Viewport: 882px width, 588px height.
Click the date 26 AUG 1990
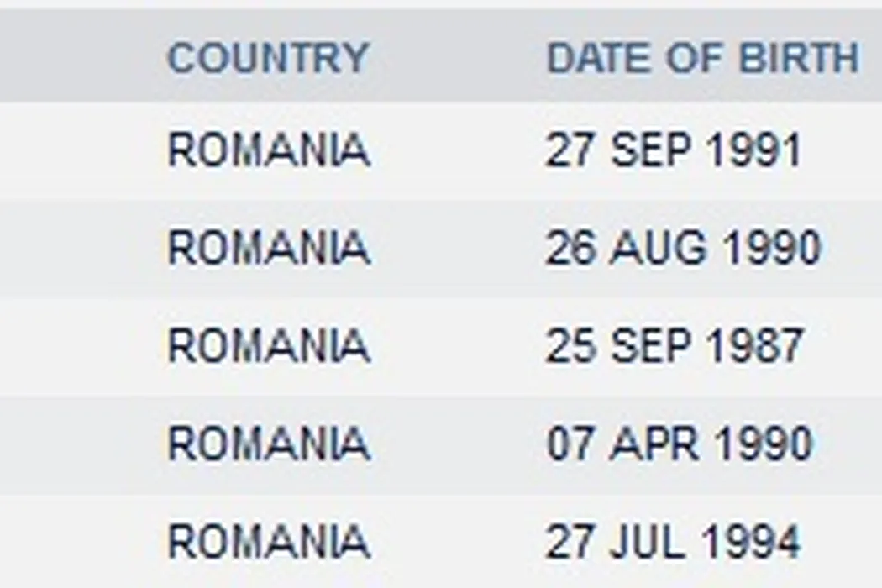(x=682, y=249)
